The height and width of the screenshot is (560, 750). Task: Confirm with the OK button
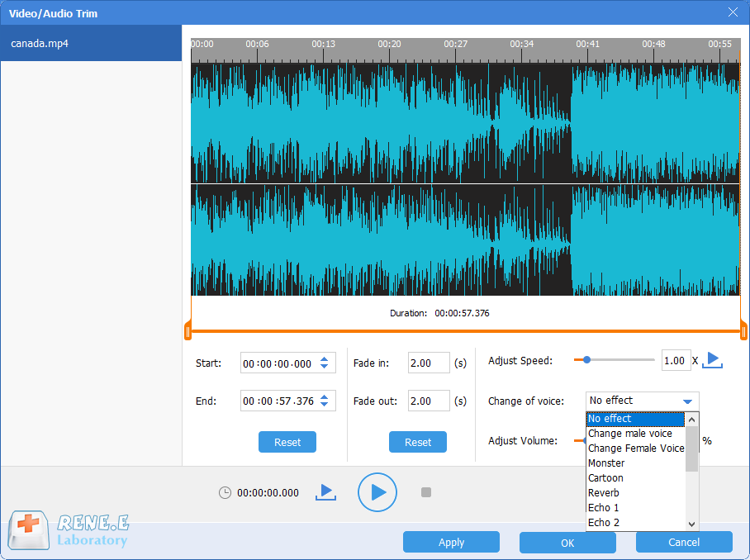[x=567, y=543]
